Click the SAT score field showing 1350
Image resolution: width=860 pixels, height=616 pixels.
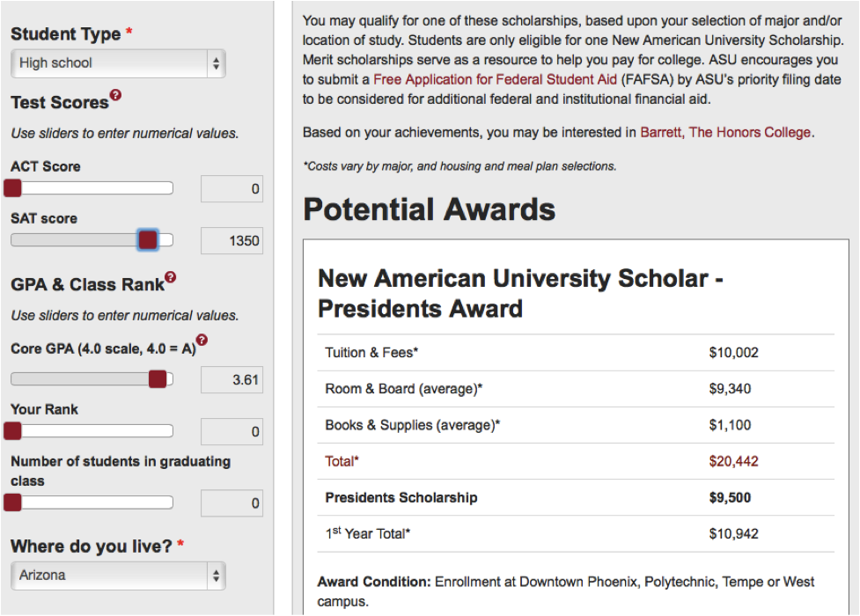pyautogui.click(x=232, y=241)
